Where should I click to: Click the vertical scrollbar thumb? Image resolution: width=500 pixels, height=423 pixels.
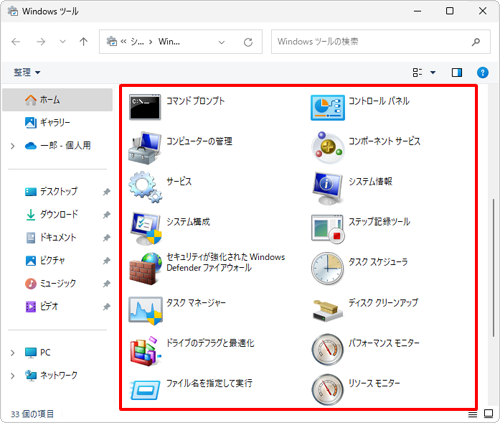tap(494, 268)
